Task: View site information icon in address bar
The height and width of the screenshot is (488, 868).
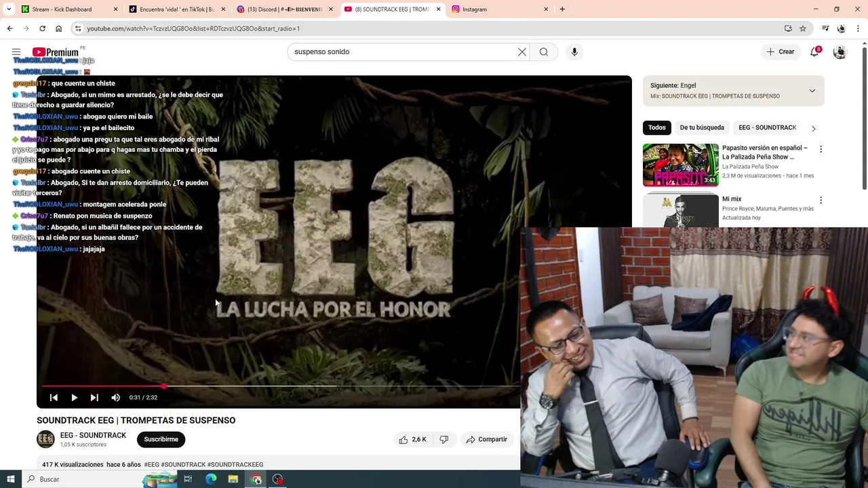Action: (x=79, y=28)
